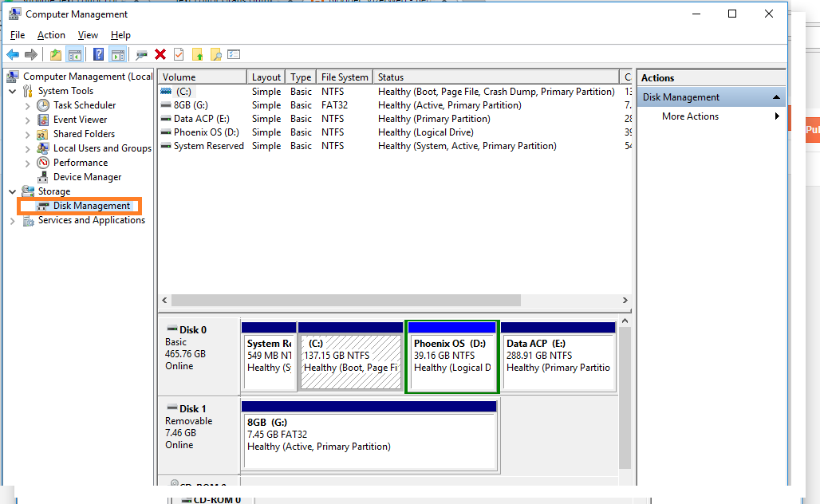Open the Action menu

coord(51,35)
